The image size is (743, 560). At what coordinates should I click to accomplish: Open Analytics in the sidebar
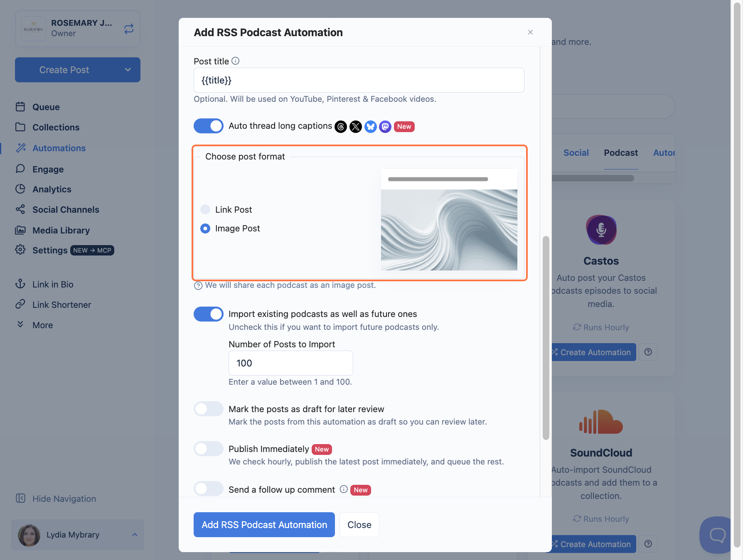[x=52, y=189]
